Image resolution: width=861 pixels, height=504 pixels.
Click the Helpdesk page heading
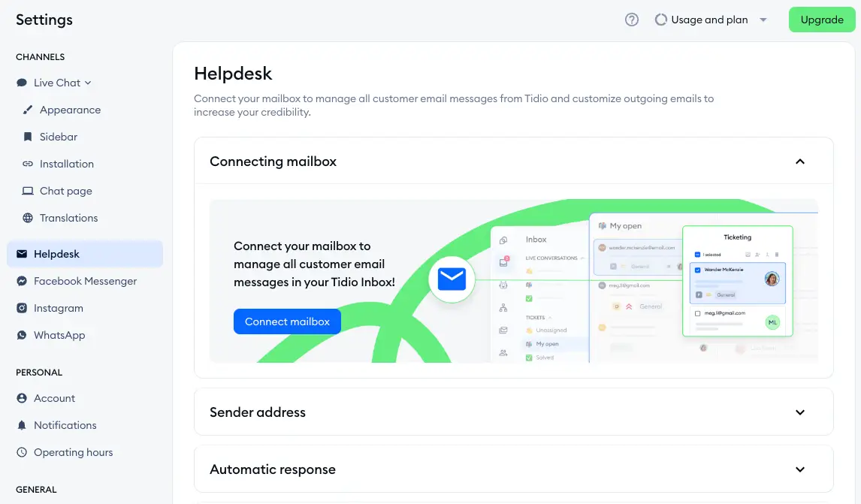click(x=233, y=74)
